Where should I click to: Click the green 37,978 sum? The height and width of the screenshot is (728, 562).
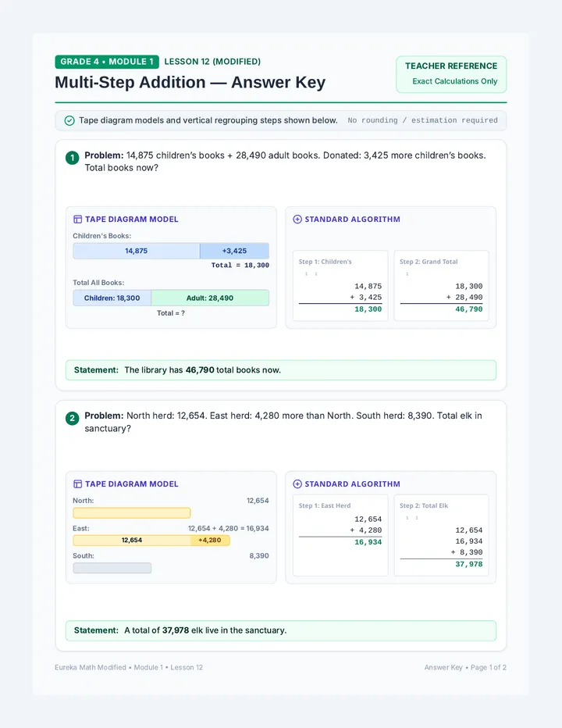(468, 564)
